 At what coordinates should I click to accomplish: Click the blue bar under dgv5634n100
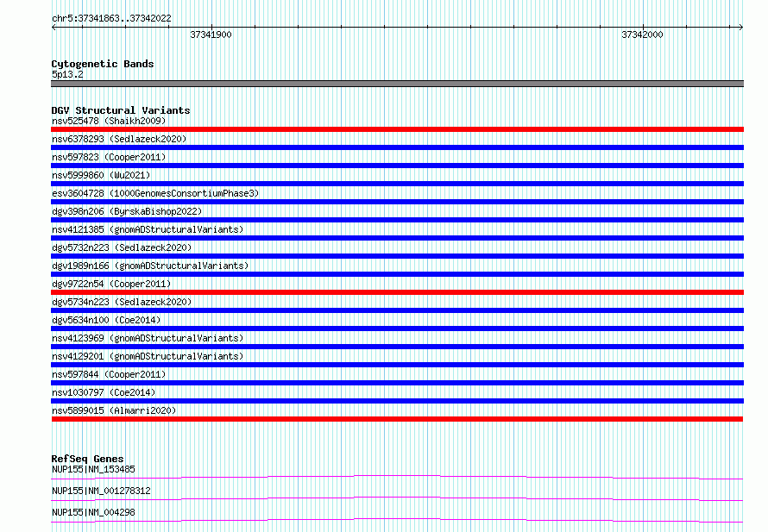pyautogui.click(x=397, y=329)
